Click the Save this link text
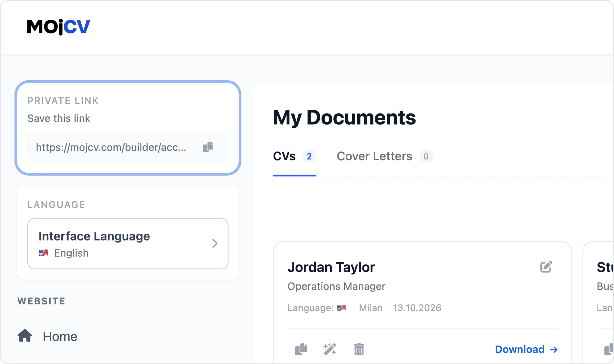This screenshot has width=614, height=364. click(59, 118)
